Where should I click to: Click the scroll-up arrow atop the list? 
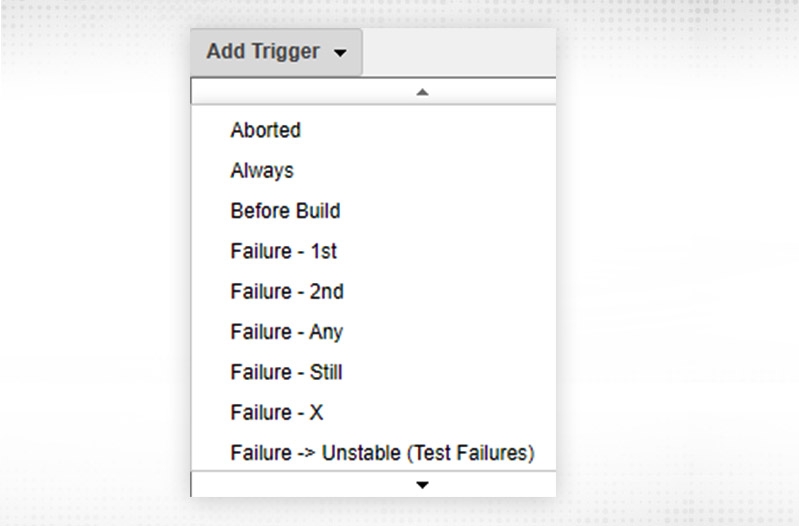422,91
